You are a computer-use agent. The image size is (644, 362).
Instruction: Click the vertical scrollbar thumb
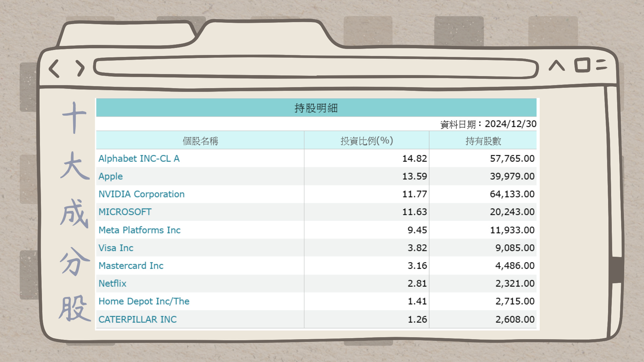coord(617,270)
